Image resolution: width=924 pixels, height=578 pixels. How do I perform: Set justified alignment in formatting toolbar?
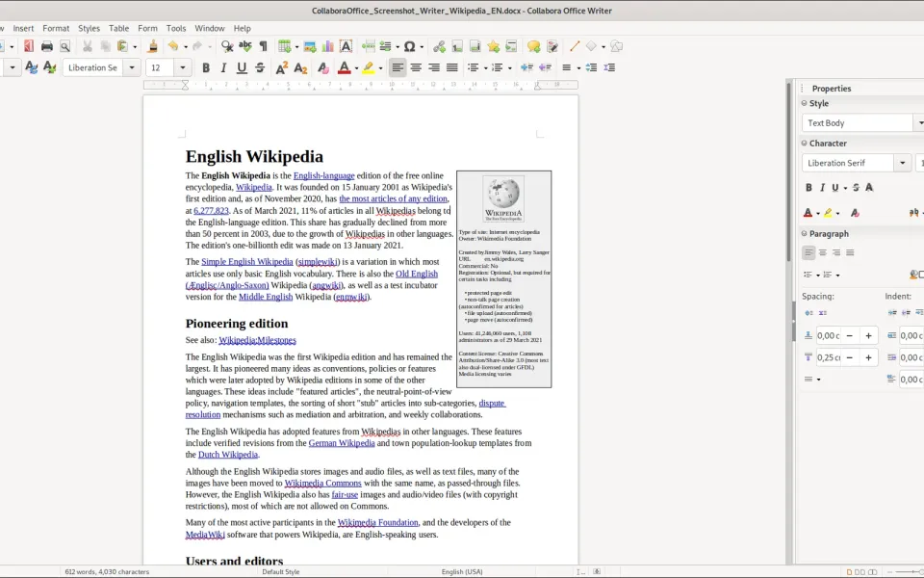(452, 67)
